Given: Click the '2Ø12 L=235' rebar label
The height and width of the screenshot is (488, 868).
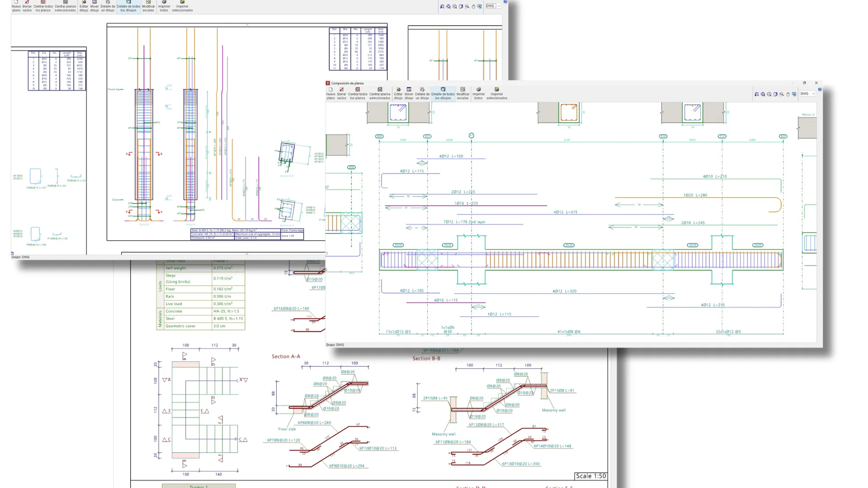Looking at the screenshot, I should pyautogui.click(x=463, y=192).
